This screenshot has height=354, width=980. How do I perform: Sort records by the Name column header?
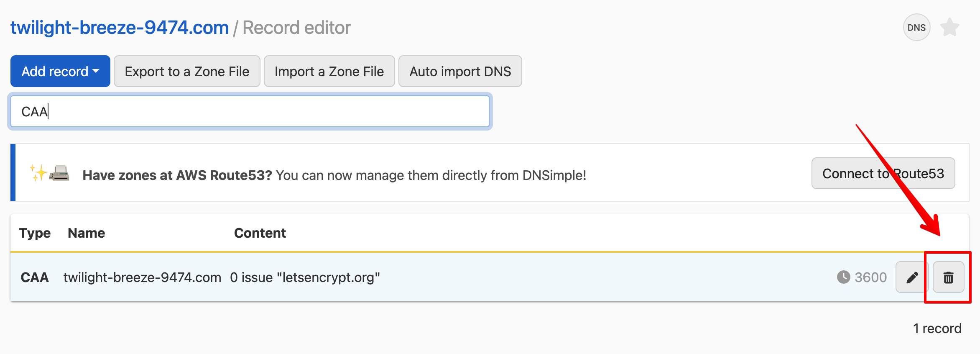86,233
